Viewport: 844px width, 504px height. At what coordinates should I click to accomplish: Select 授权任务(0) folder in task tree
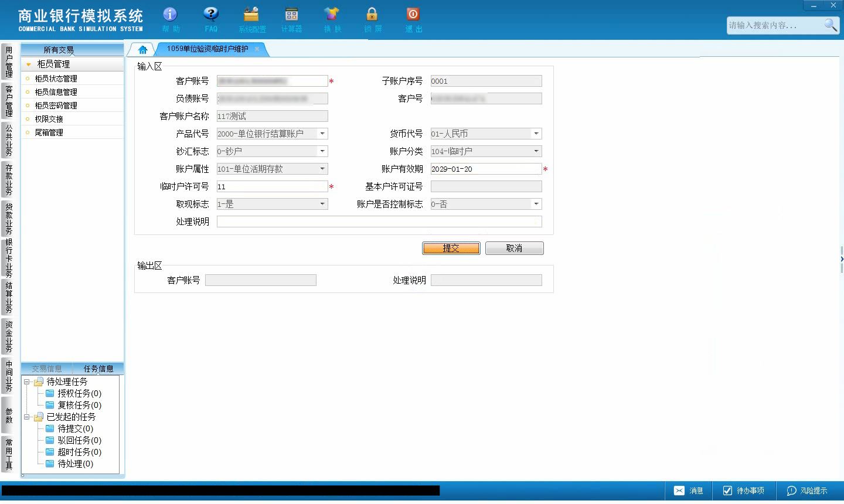[x=73, y=393]
